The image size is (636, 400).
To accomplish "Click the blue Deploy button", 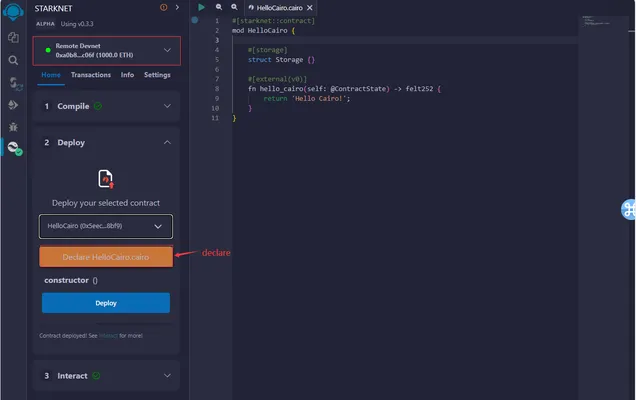I will tap(106, 303).
